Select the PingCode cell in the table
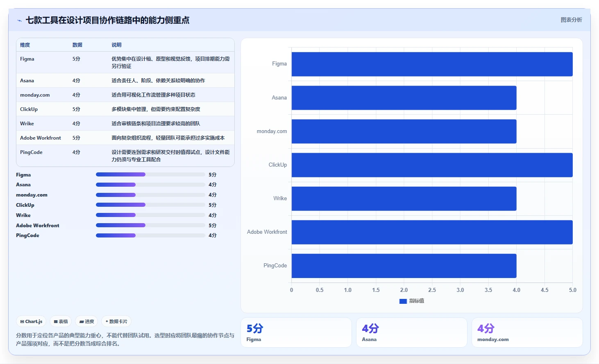This screenshot has width=599, height=364. click(31, 152)
